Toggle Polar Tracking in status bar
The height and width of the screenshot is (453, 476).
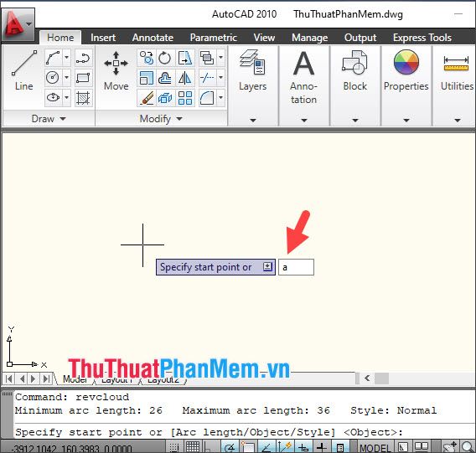click(230, 447)
